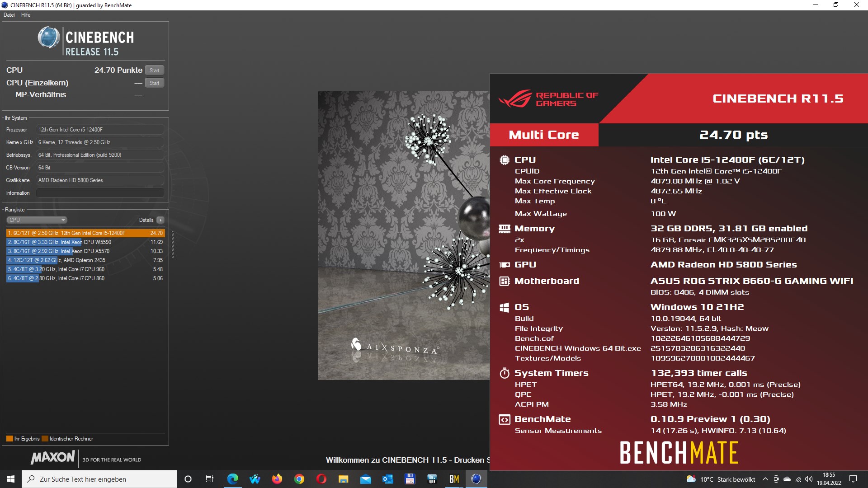Click the OneDrive cloud tray icon
The height and width of the screenshot is (488, 868).
tap(787, 479)
